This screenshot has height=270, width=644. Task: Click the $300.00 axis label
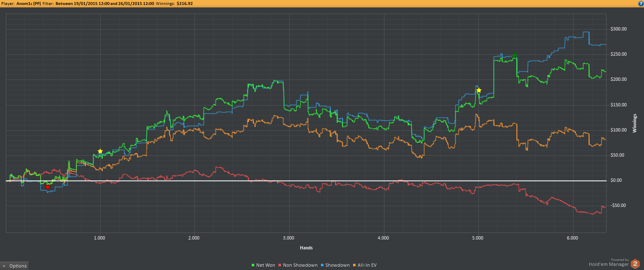coord(618,29)
